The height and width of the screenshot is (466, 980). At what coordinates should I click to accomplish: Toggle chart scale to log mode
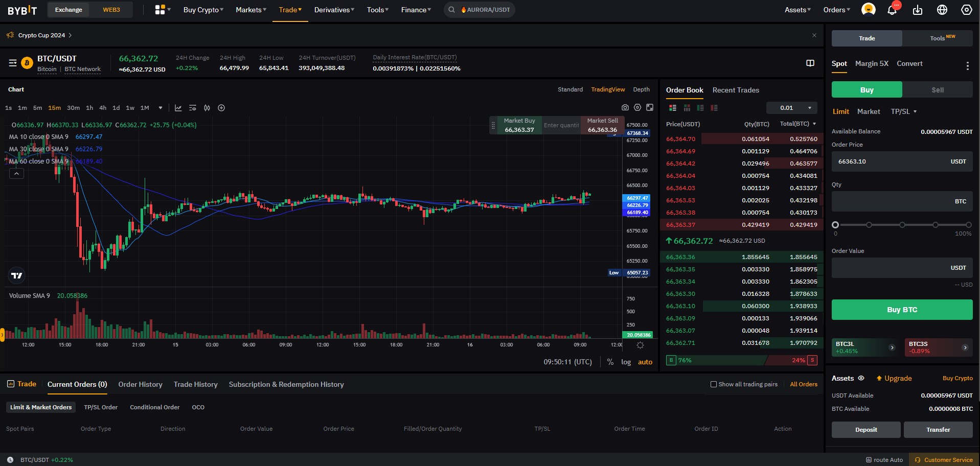click(626, 362)
